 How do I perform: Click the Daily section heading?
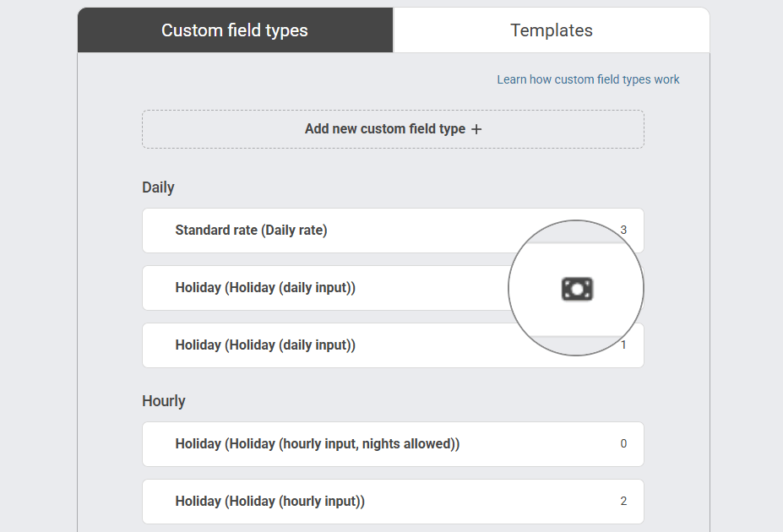pyautogui.click(x=158, y=187)
